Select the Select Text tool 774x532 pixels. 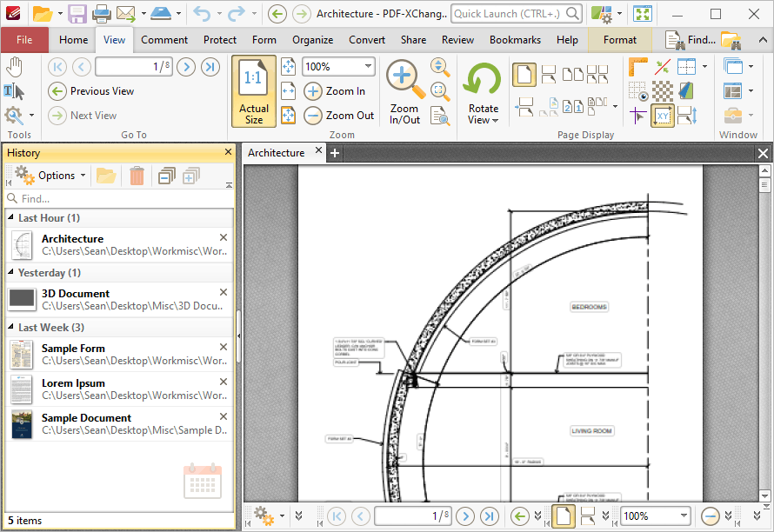point(14,92)
